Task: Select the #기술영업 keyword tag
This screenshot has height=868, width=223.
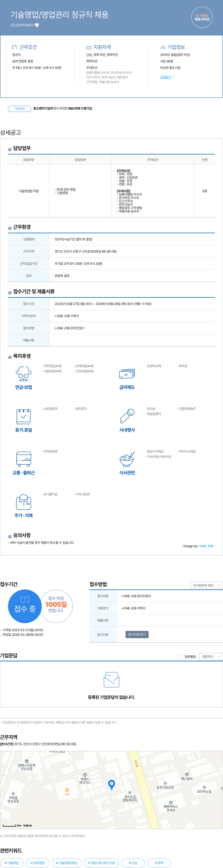Action: click(x=12, y=863)
